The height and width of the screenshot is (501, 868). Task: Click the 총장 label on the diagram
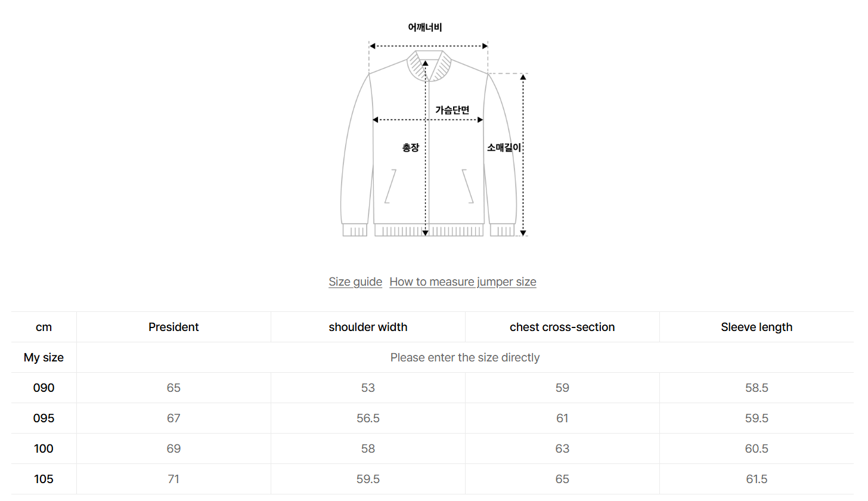411,148
